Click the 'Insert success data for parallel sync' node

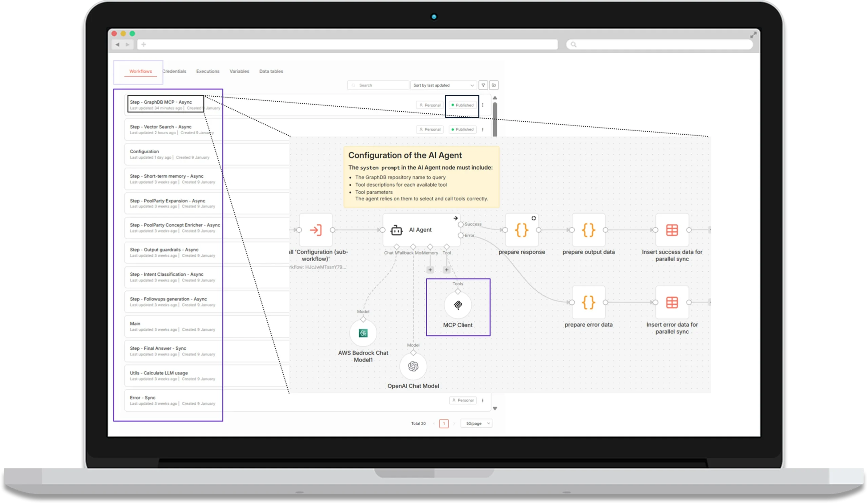pos(671,230)
